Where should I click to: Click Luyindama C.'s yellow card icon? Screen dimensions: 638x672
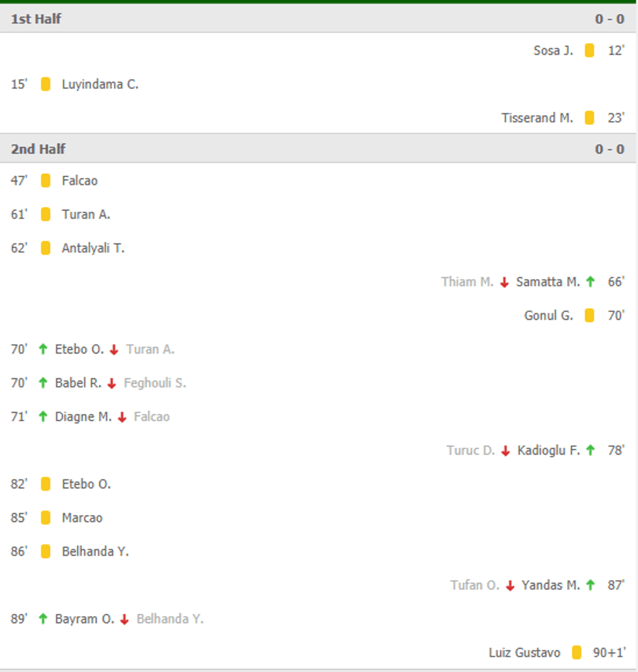click(46, 84)
